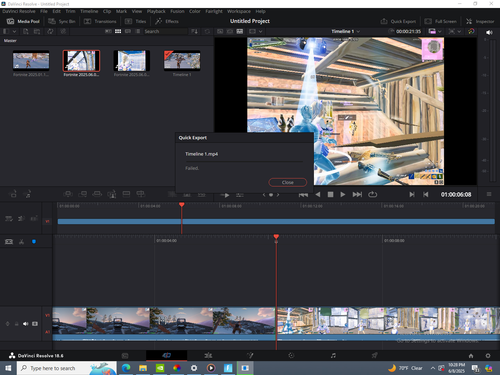The image size is (500, 375).
Task: Expand the timeline resolution dropdown
Action: pyautogui.click(x=440, y=31)
